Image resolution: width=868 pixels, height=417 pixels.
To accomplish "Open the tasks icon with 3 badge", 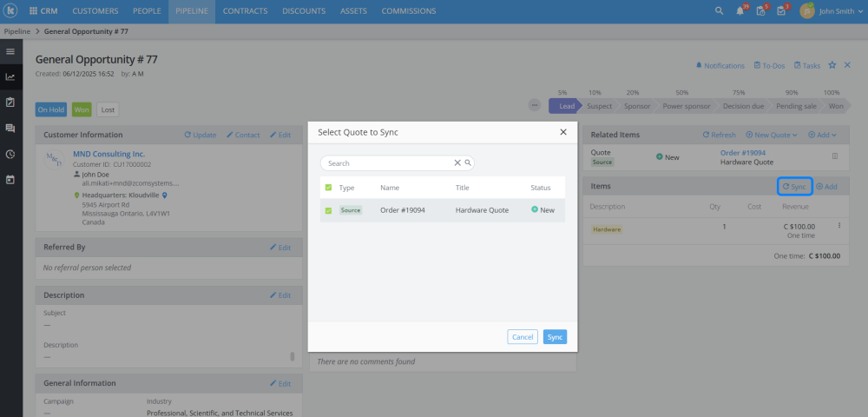I will [x=782, y=10].
